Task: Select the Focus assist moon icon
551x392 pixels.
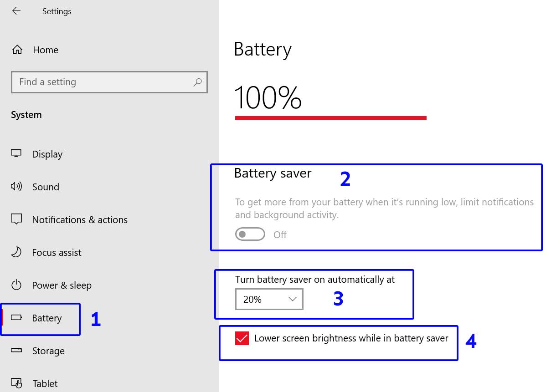Action: 16,252
